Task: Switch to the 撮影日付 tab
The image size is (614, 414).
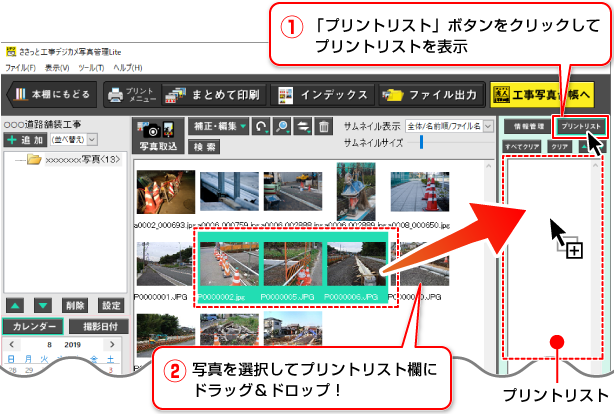Action: (x=99, y=326)
